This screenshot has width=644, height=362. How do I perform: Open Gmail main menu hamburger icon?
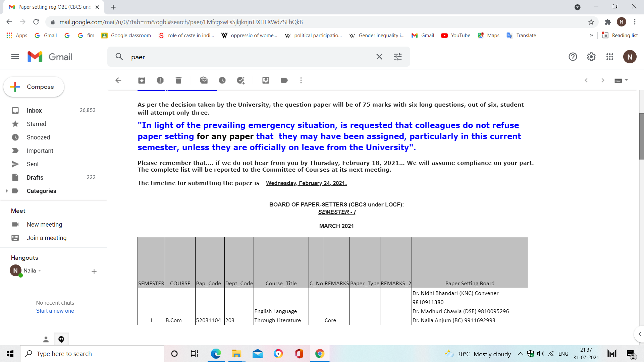click(x=15, y=57)
